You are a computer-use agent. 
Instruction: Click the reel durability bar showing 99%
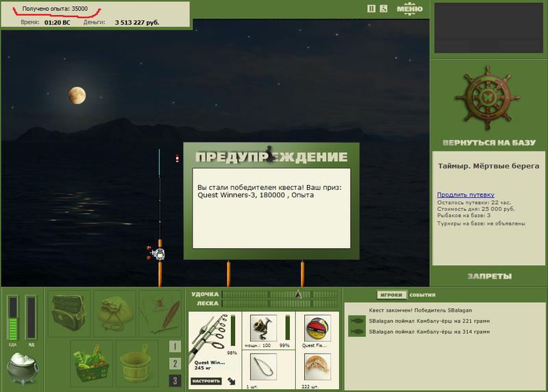coord(287,327)
